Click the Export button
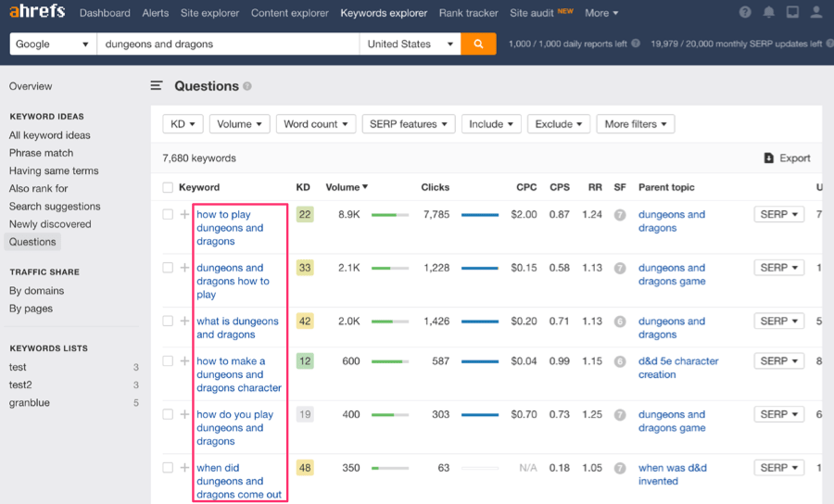Viewport: 834px width, 504px height. [787, 157]
